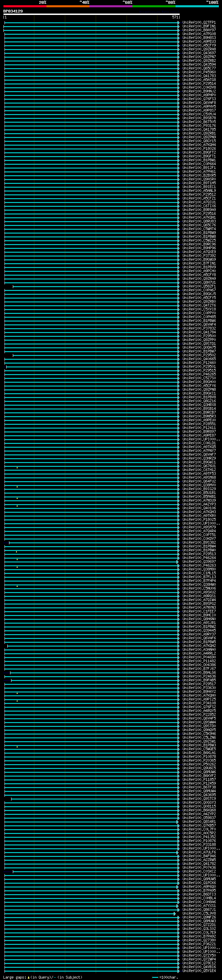Select label UniRef100_P29514
This screenshot has width=222, height=980.
point(199,84)
